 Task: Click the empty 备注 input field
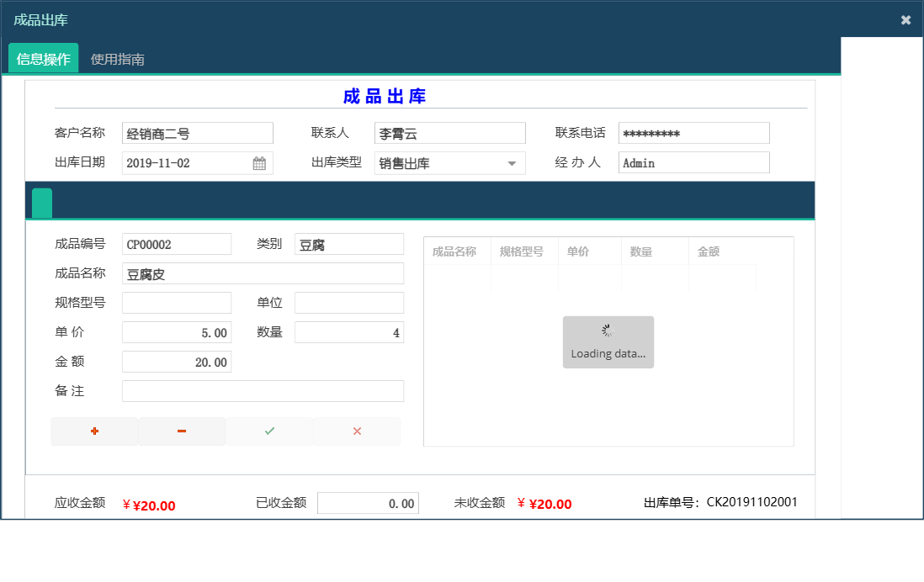263,390
